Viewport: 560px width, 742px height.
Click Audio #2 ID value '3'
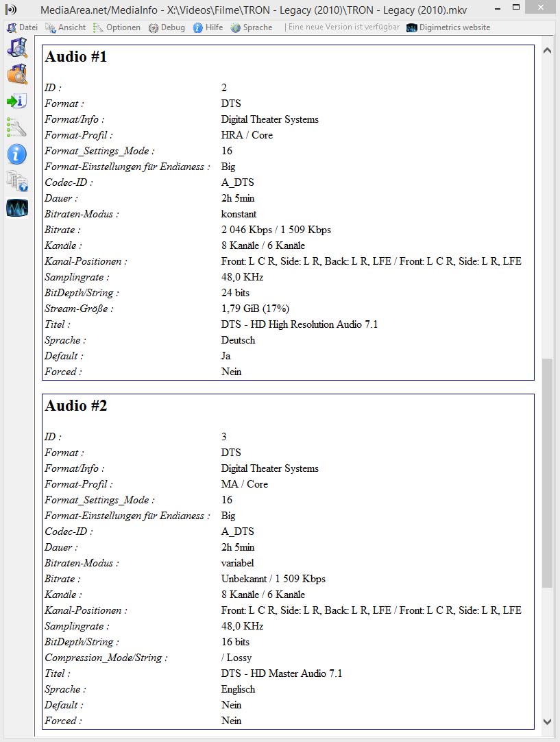click(223, 437)
